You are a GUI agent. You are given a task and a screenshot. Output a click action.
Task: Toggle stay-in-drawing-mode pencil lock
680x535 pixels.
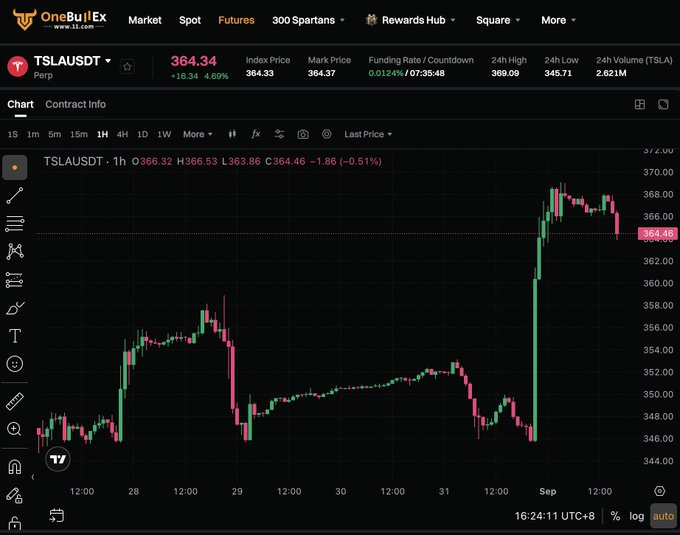click(x=15, y=495)
